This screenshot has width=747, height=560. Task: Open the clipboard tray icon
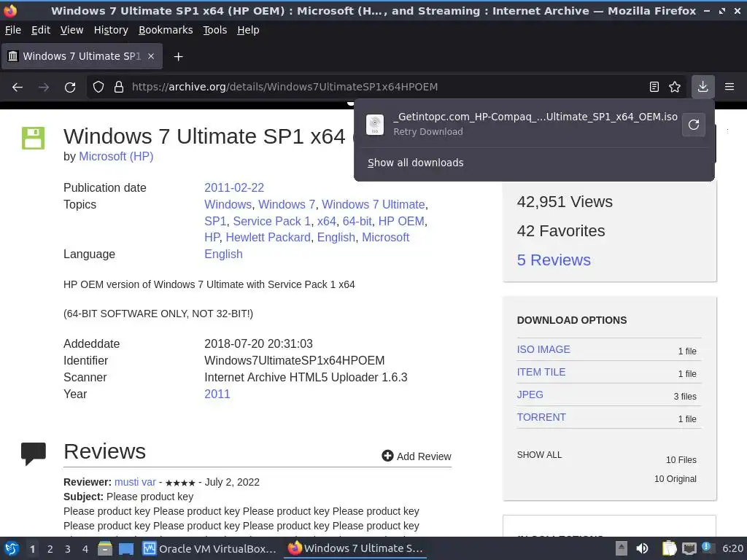click(670, 548)
